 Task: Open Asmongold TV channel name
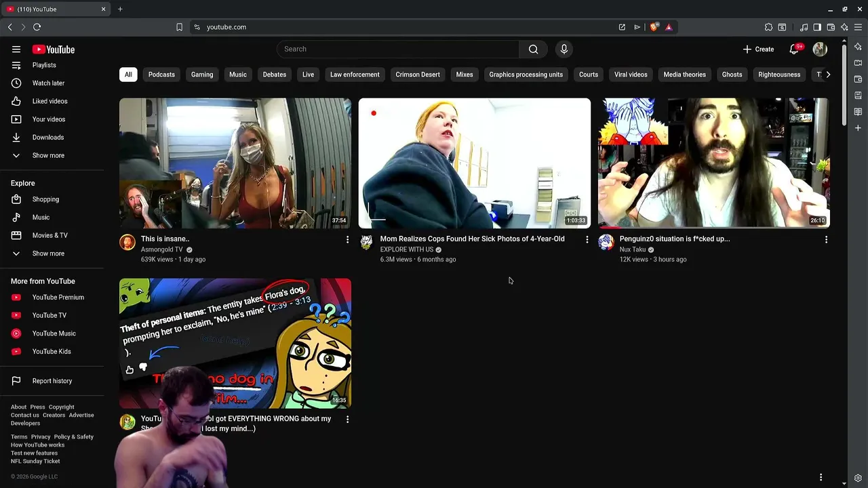coord(162,249)
